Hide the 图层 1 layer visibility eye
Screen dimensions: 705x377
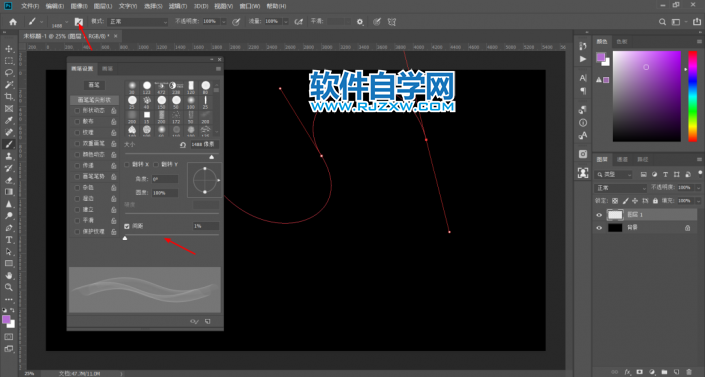(599, 215)
